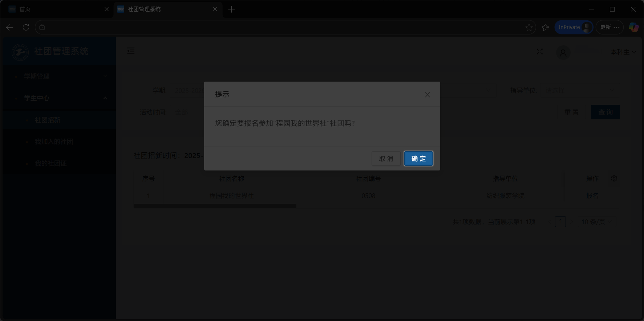Click the InPrivate profile button
This screenshot has width=644, height=321.
pos(574,27)
